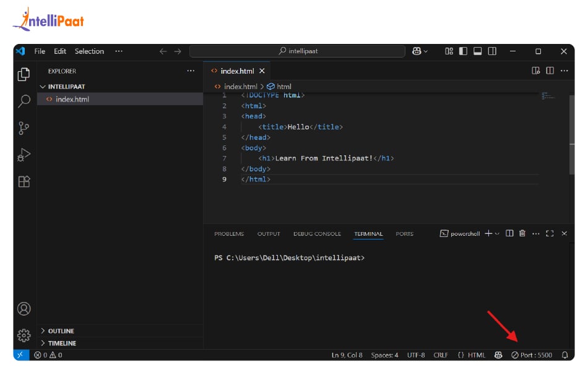This screenshot has height=375, width=588.
Task: Split the terminal
Action: (509, 233)
